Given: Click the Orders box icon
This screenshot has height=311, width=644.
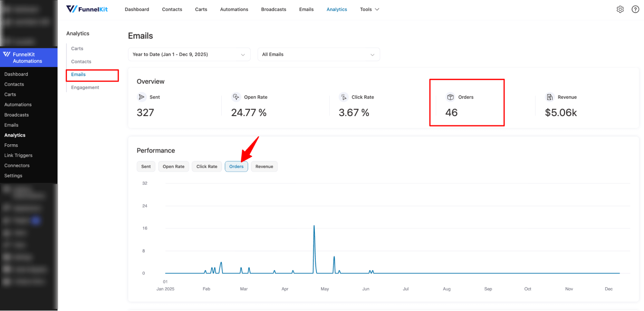Looking at the screenshot, I should (450, 97).
